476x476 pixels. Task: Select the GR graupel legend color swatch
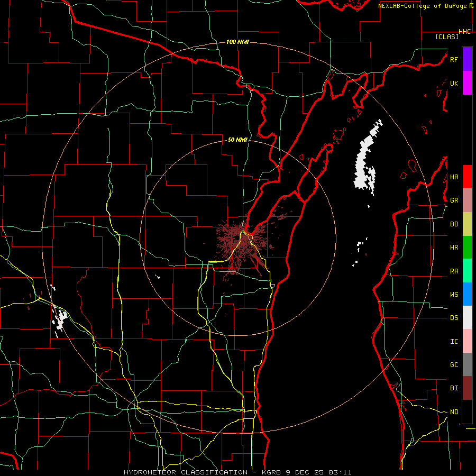tap(467, 200)
